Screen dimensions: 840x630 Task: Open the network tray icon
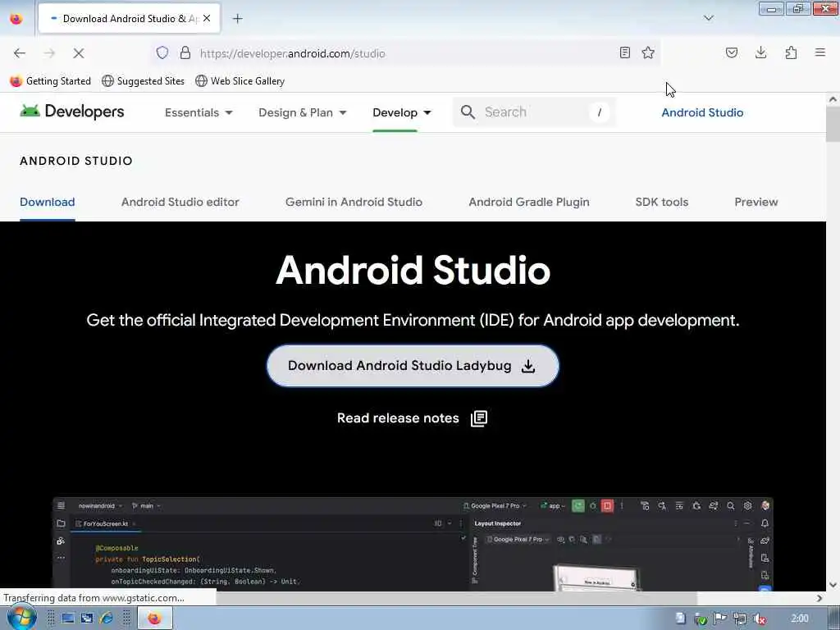(740, 619)
